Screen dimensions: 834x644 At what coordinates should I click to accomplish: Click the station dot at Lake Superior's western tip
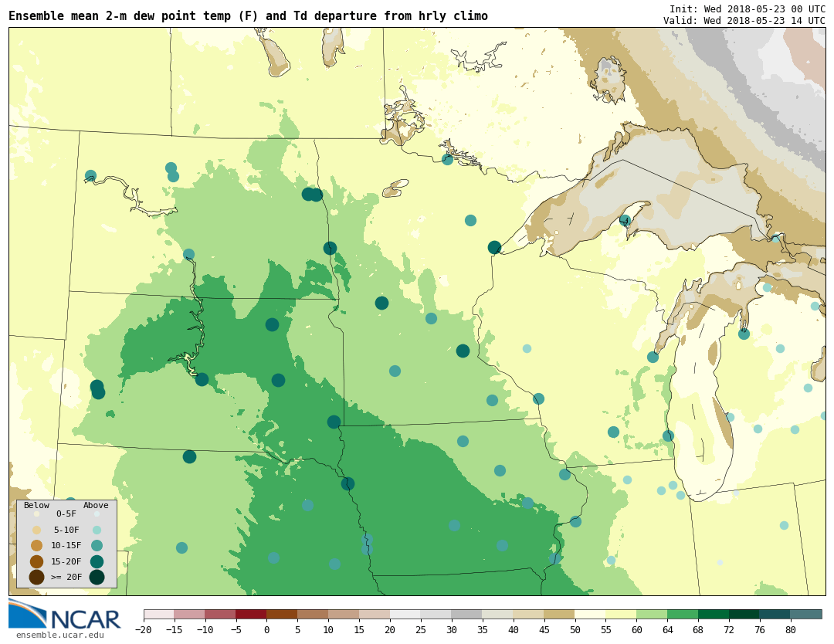tap(495, 247)
